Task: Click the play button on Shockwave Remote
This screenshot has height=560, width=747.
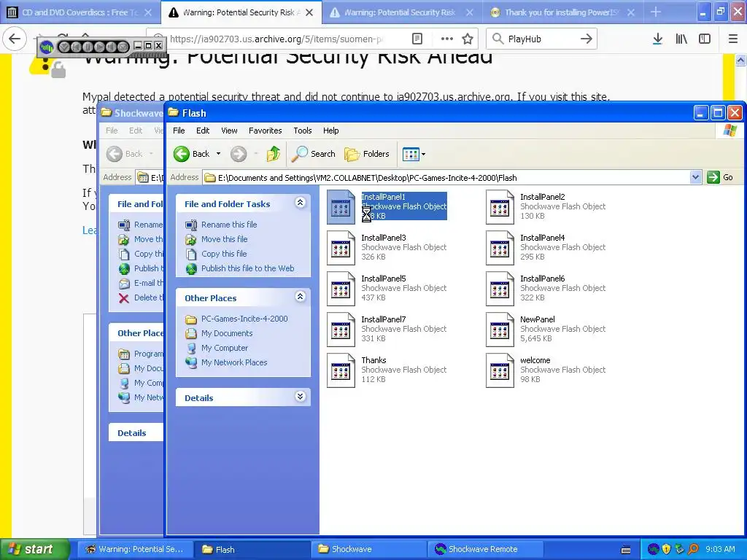Action: pyautogui.click(x=99, y=47)
